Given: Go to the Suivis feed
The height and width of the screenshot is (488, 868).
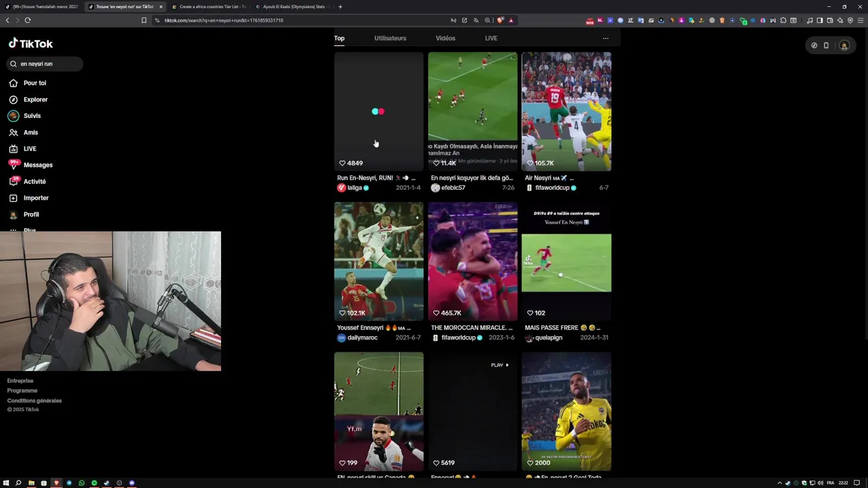Looking at the screenshot, I should 25,116.
